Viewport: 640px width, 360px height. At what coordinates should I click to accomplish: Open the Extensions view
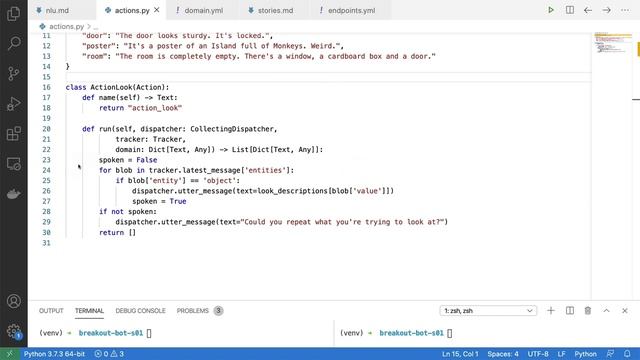[13, 133]
